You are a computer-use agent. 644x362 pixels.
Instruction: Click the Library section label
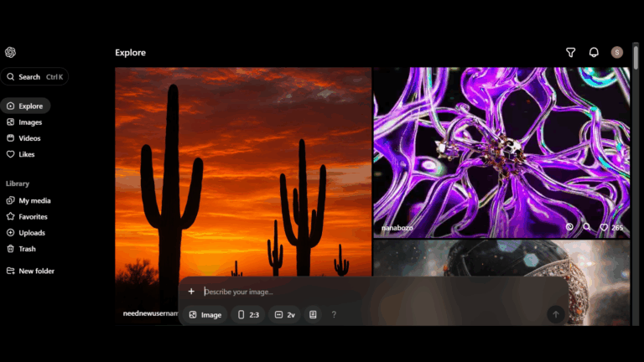click(18, 184)
